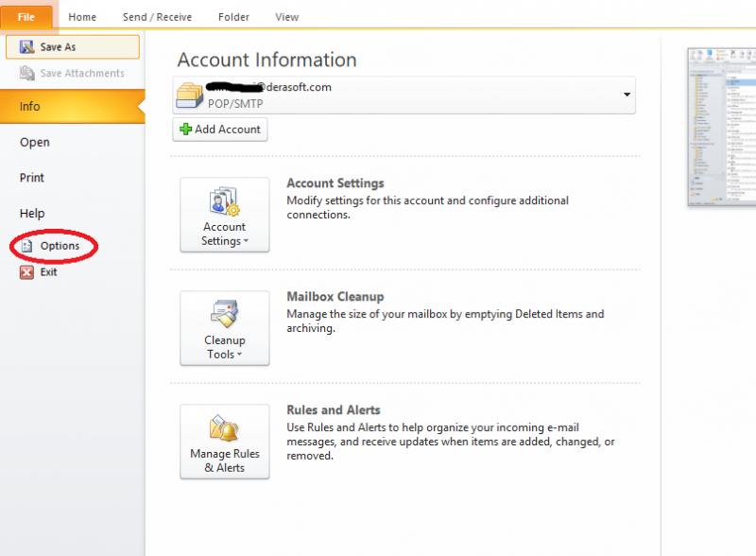Click the Options page icon
This screenshot has height=556, width=756.
tap(27, 247)
